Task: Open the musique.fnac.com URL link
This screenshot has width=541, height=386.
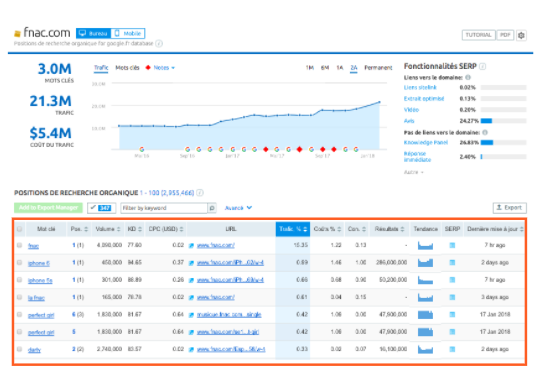Action: tap(229, 315)
